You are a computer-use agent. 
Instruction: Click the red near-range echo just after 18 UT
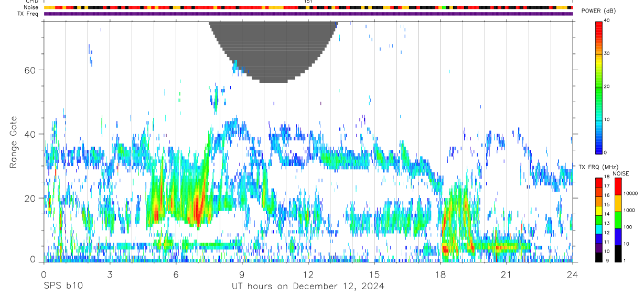pos(445,248)
